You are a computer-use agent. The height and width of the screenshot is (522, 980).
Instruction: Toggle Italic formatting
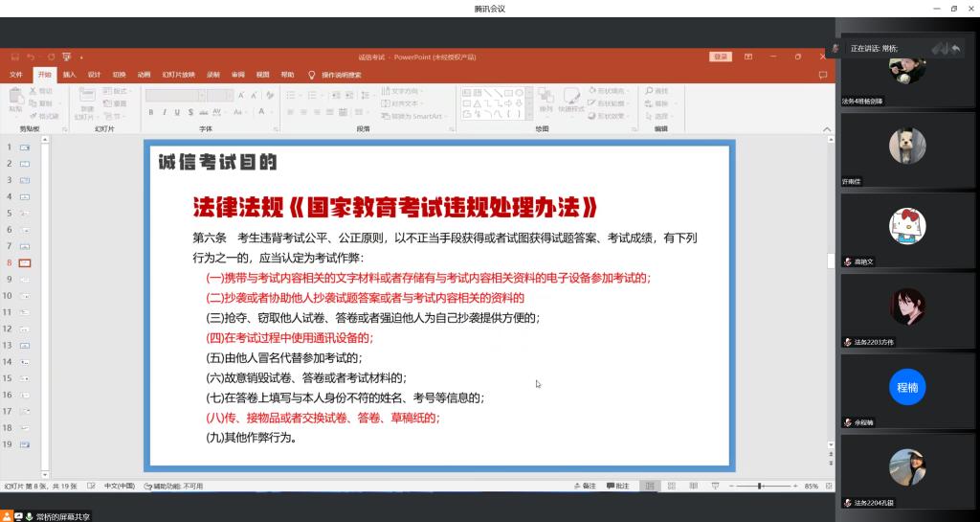(x=165, y=113)
